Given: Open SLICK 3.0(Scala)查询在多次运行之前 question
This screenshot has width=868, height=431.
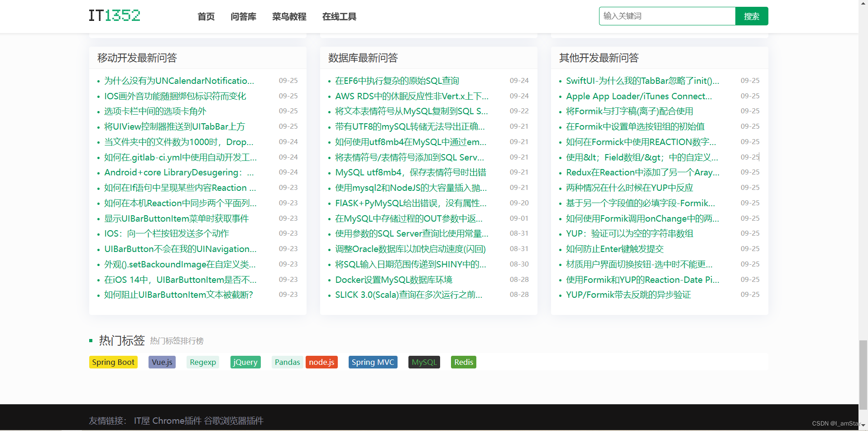Looking at the screenshot, I should pos(409,295).
